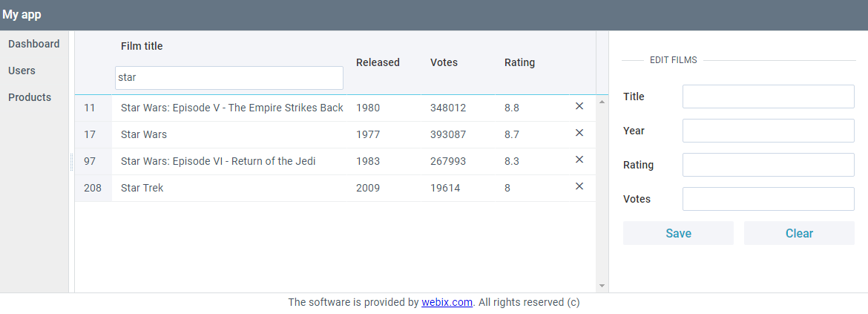Viewport: 868px width, 314px height.
Task: Open the Dashboard menu item
Action: coord(34,44)
